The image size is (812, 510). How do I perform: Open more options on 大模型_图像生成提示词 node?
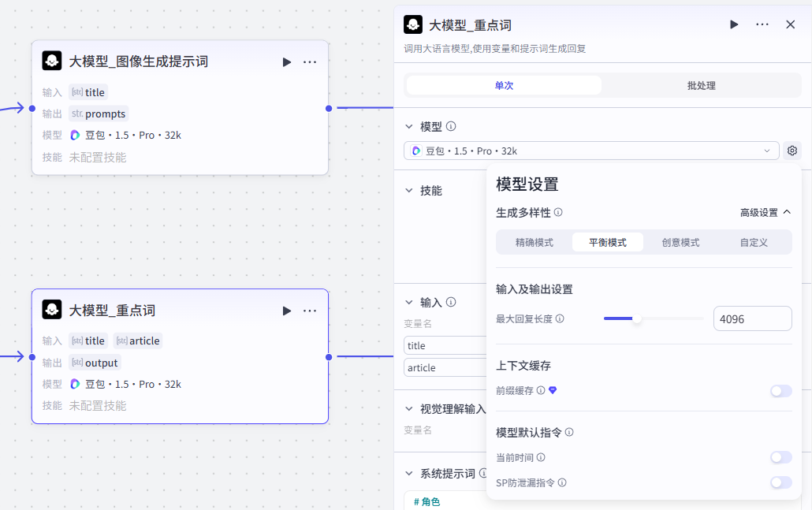(310, 62)
